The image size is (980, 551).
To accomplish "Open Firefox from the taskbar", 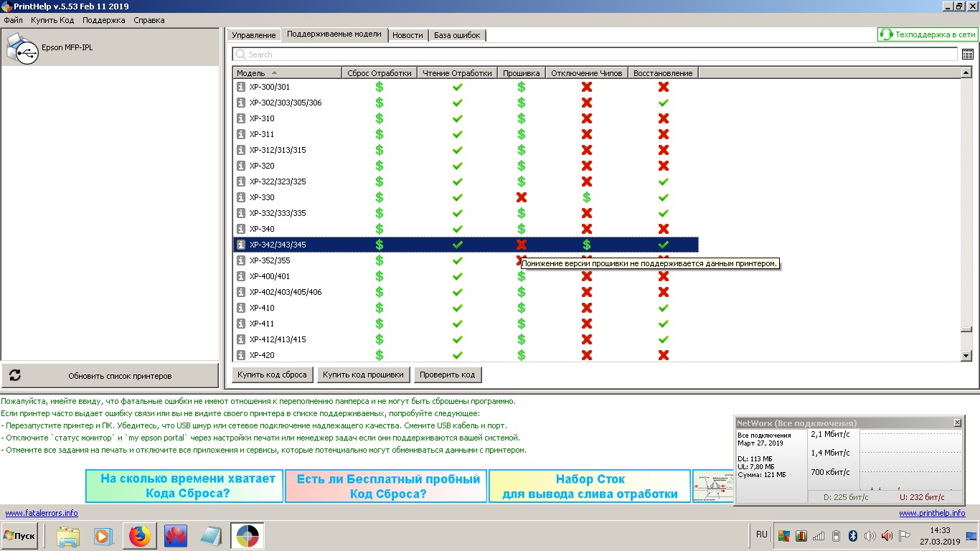I will click(x=141, y=536).
